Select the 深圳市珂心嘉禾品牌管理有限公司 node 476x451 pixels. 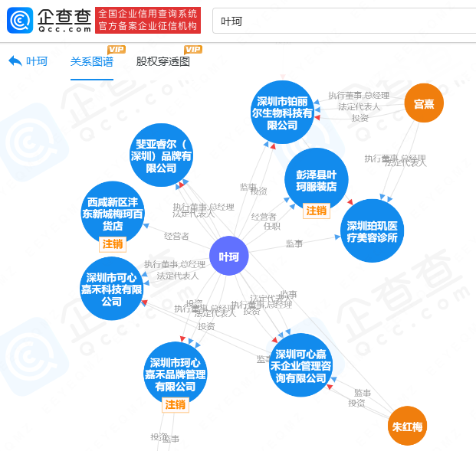(176, 374)
